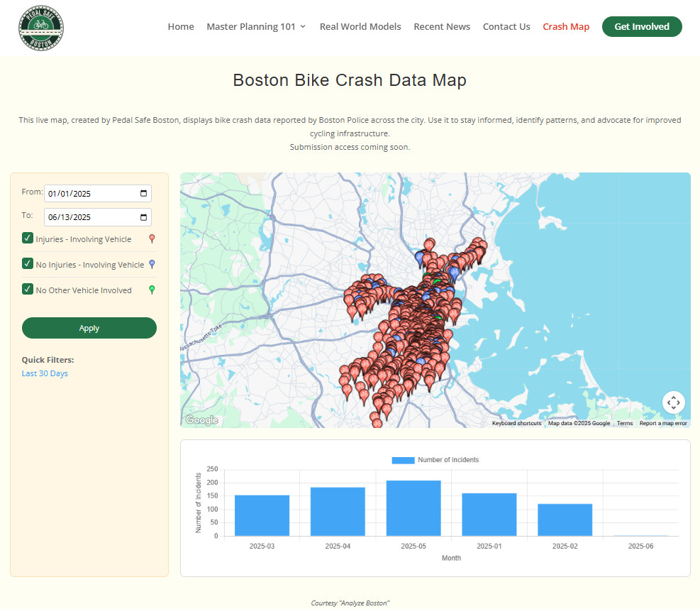The width and height of the screenshot is (700, 609).
Task: Click the Google logo on the map
Action: (x=202, y=420)
